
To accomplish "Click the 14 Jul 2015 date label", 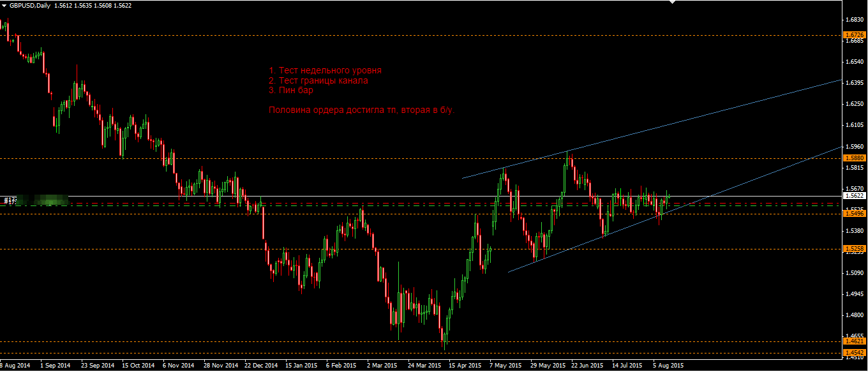I will point(628,366).
